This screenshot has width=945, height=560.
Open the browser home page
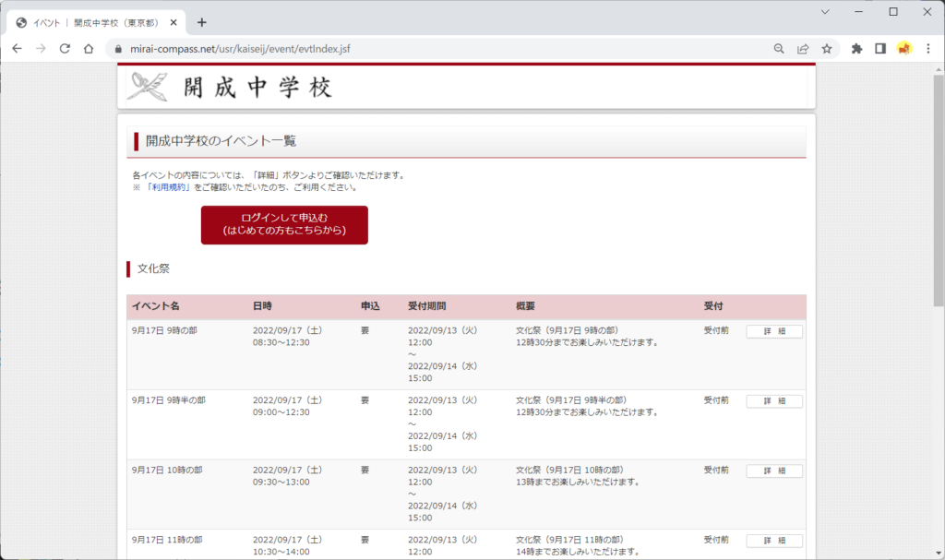[x=89, y=49]
